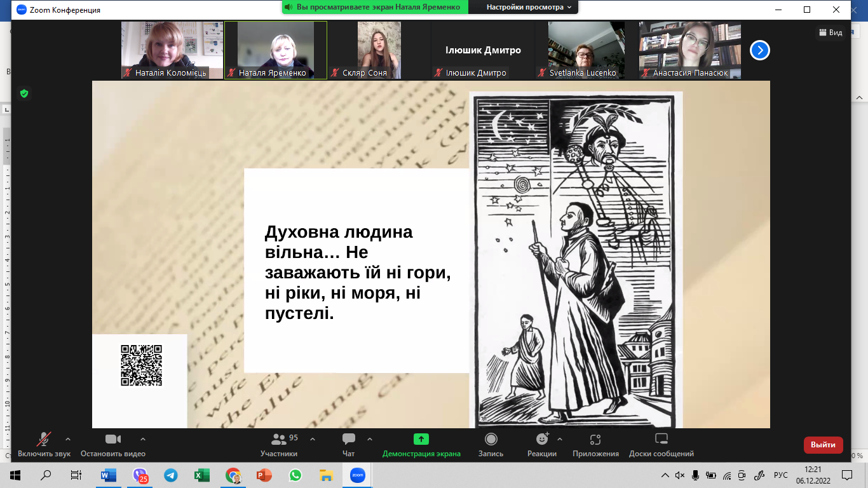Click the muted speaker volume tray icon
868x488 pixels.
click(680, 475)
